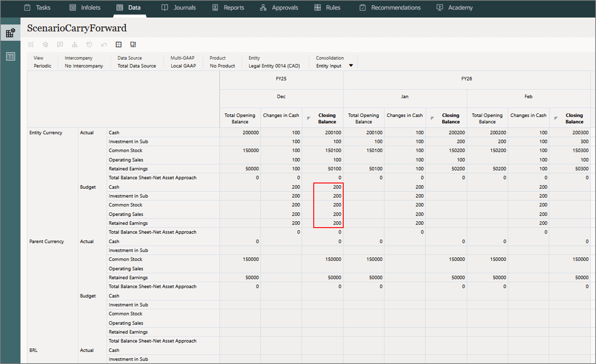Viewport: 596px width, 364px height.
Task: Expand the Consolidation Entity Input dropdown
Action: (x=351, y=65)
